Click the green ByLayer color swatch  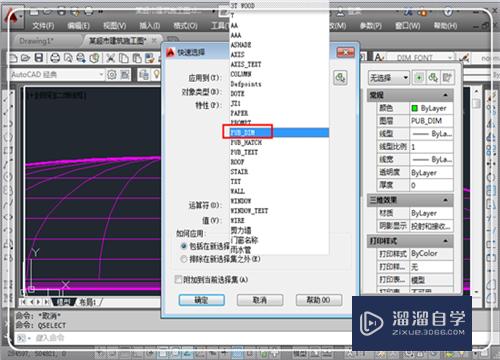[415, 108]
